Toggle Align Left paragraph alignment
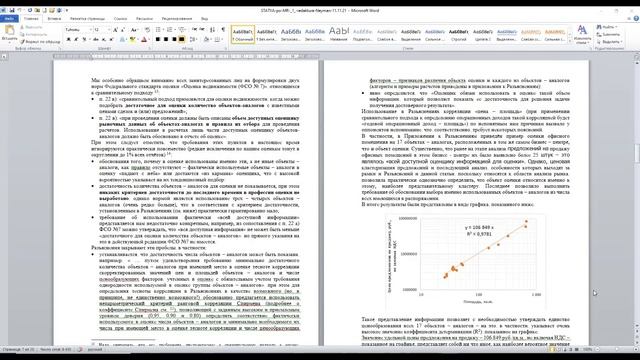The width and height of the screenshot is (640, 360). click(158, 39)
